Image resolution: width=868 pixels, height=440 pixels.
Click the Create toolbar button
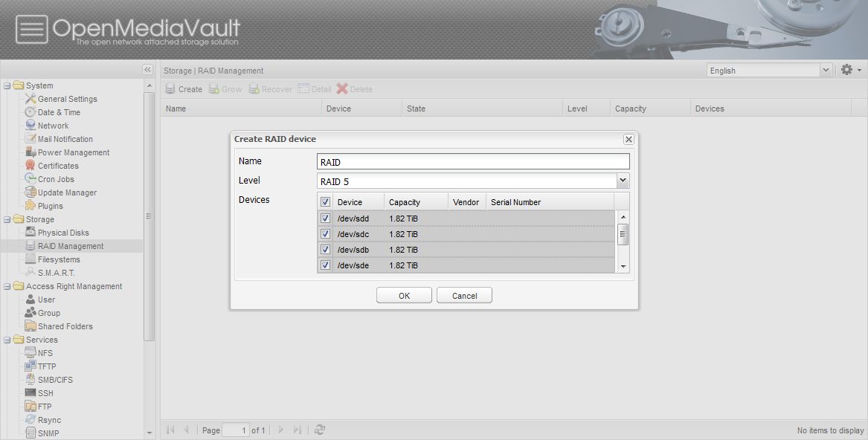184,89
